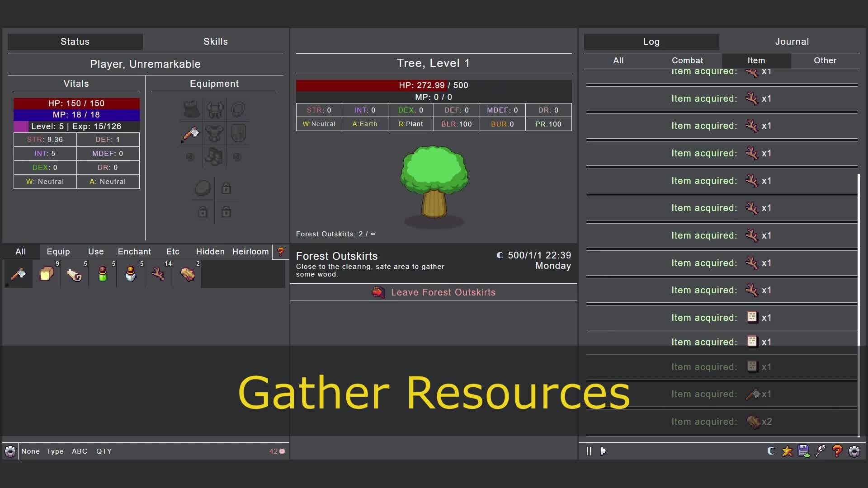
Task: Select the axe in the inventory
Action: tap(18, 274)
